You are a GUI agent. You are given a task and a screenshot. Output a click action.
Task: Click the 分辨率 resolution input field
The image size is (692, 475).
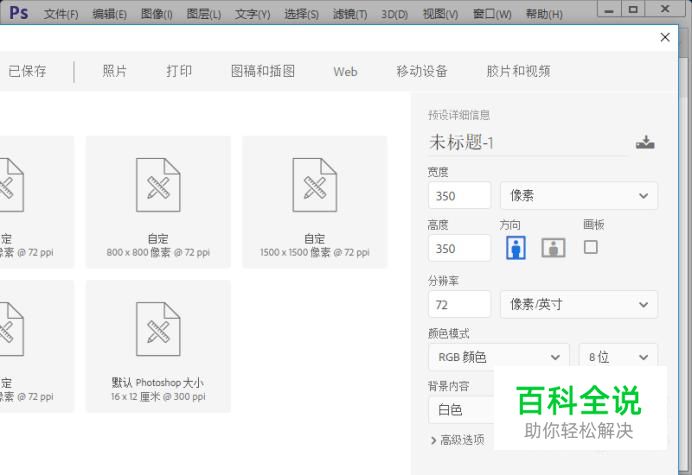[x=459, y=304]
